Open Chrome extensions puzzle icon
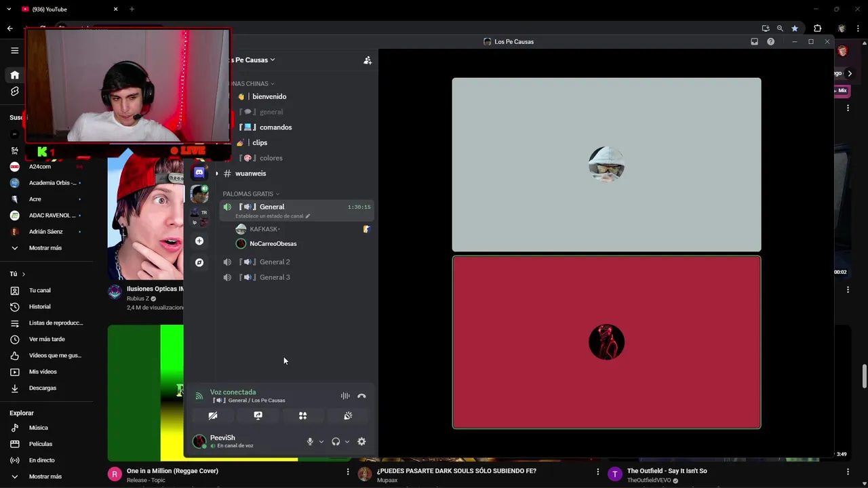The image size is (868, 488). (x=817, y=28)
